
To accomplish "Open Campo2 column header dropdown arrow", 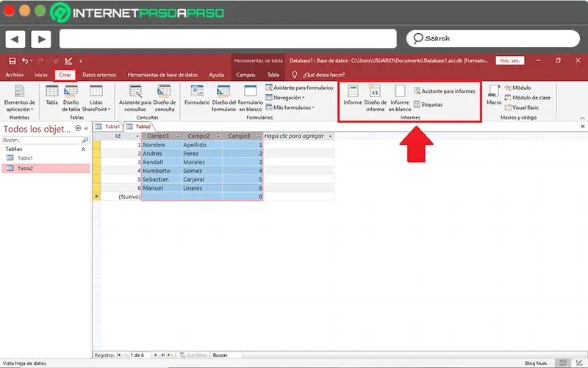I will [218, 136].
